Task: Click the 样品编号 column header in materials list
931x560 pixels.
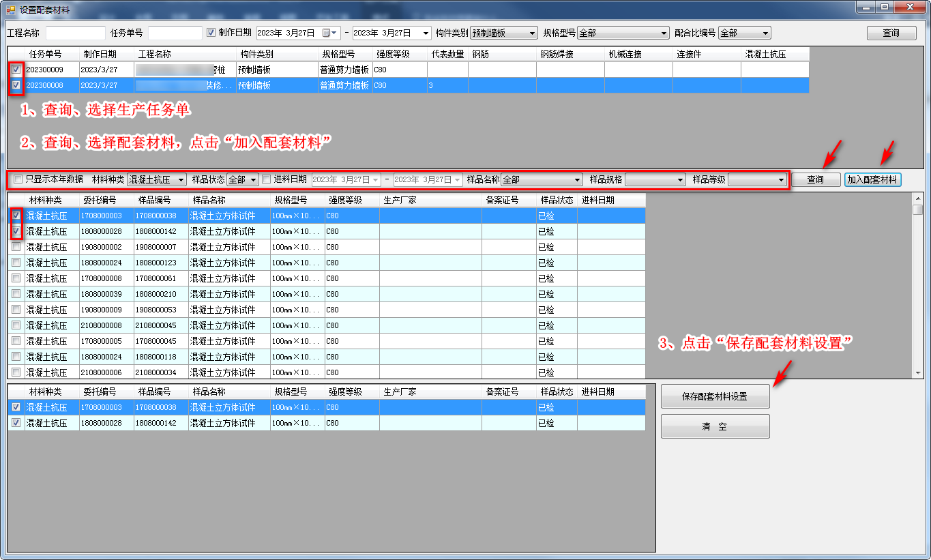Action: point(154,201)
